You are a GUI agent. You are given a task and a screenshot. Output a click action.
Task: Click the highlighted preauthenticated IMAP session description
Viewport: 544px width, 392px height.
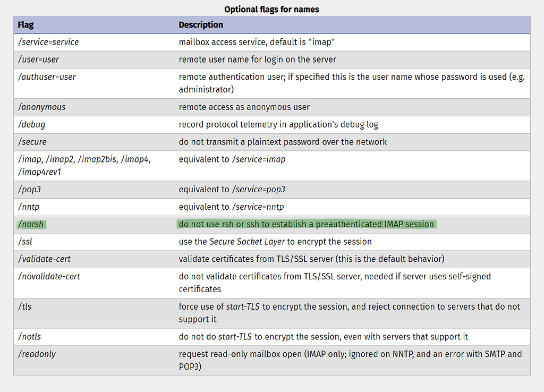coord(307,225)
